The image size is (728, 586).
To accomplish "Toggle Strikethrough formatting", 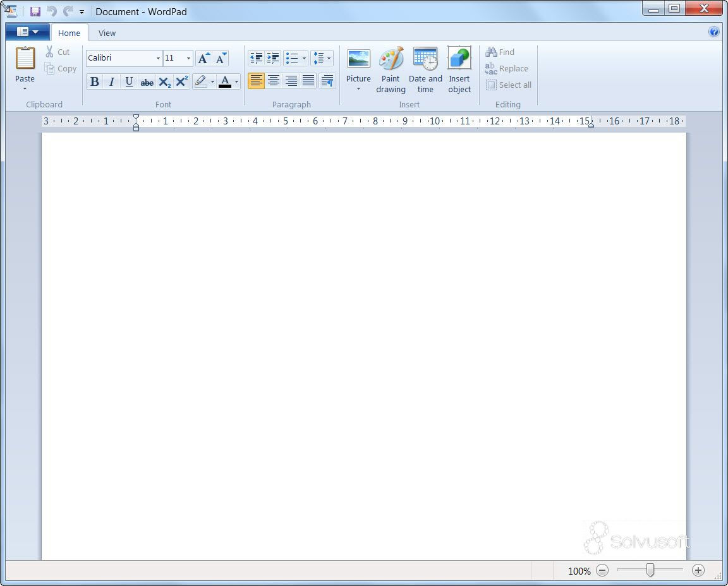I will pyautogui.click(x=147, y=81).
